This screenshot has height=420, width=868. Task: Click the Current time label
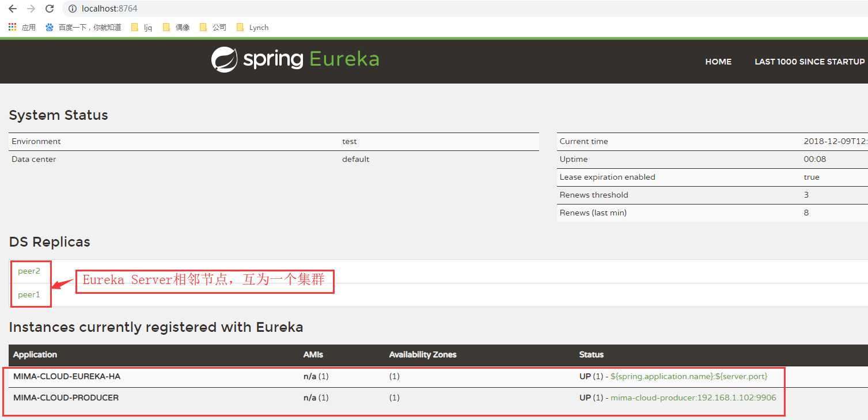coord(584,141)
